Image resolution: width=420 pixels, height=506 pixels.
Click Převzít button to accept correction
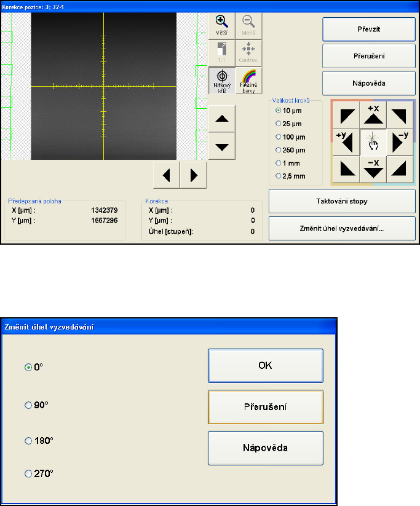[x=369, y=28]
